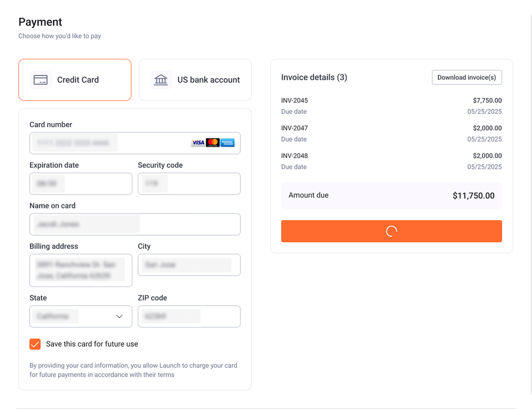Click the credit card icon
The width and height of the screenshot is (532, 409).
[x=40, y=80]
